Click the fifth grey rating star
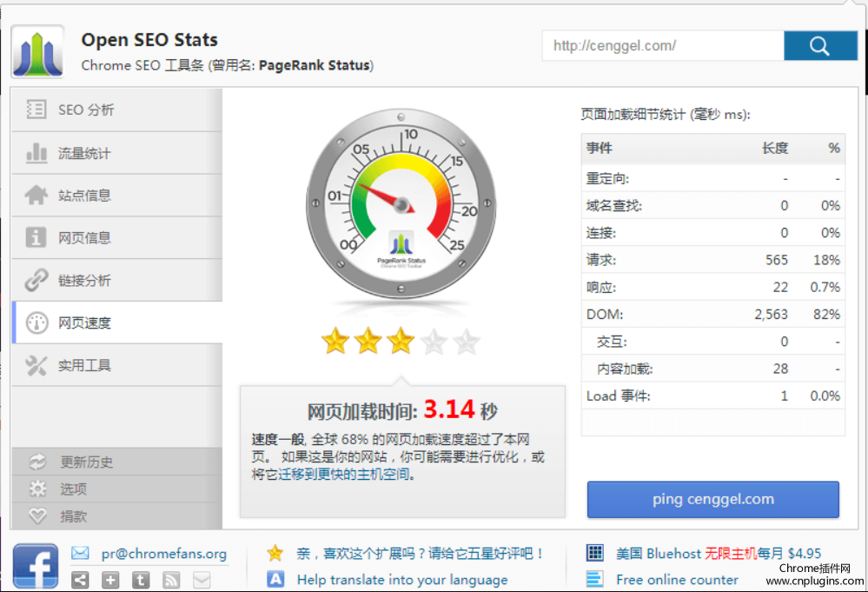 (467, 341)
